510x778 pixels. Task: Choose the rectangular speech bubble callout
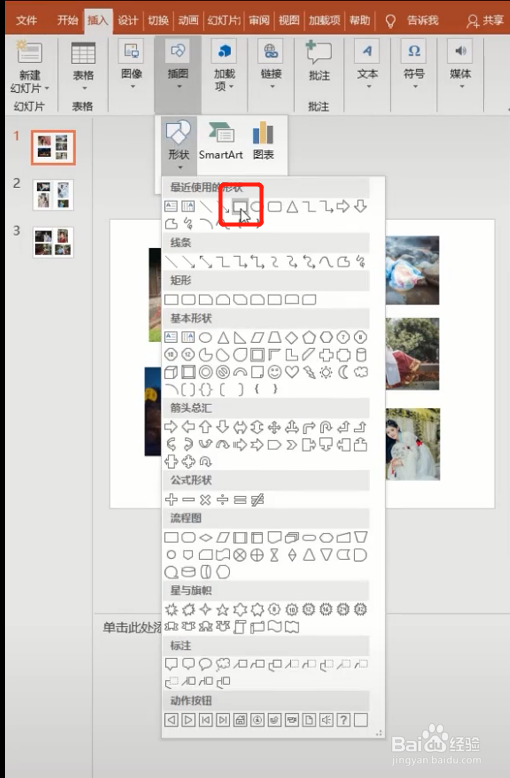click(x=171, y=664)
